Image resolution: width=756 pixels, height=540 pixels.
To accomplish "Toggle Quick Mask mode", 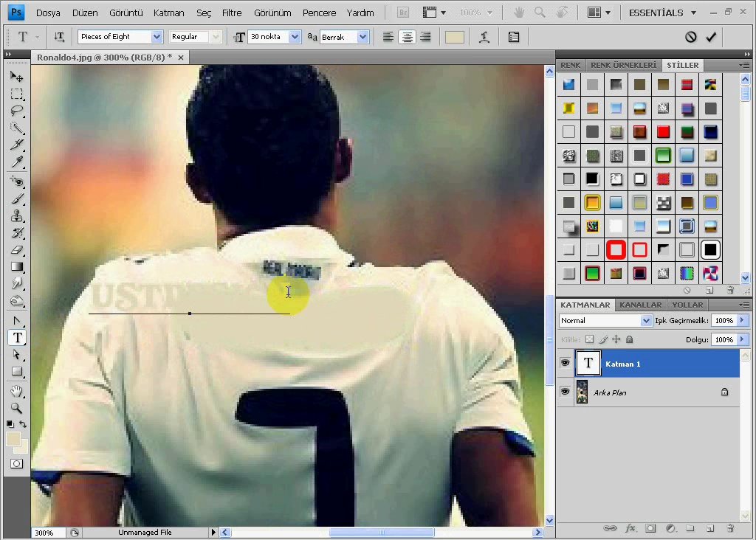I will point(17,464).
